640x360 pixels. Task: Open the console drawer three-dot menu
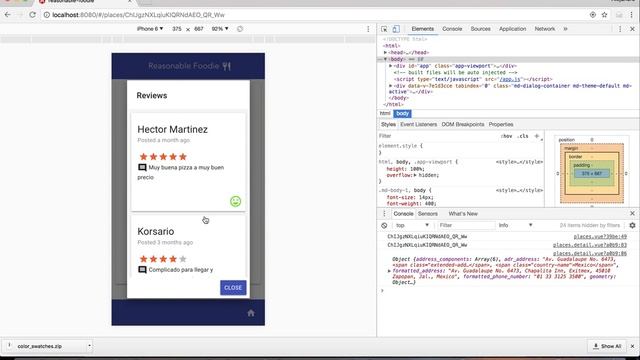click(384, 213)
